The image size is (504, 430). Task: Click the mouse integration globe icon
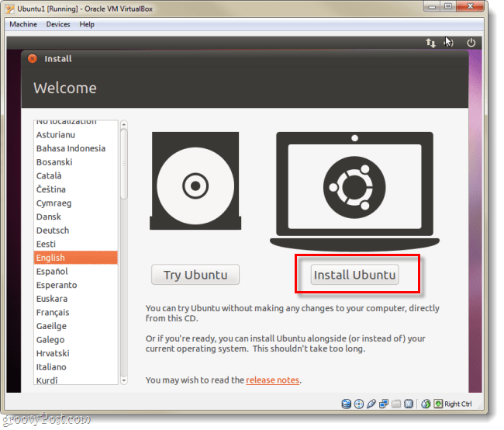click(426, 404)
